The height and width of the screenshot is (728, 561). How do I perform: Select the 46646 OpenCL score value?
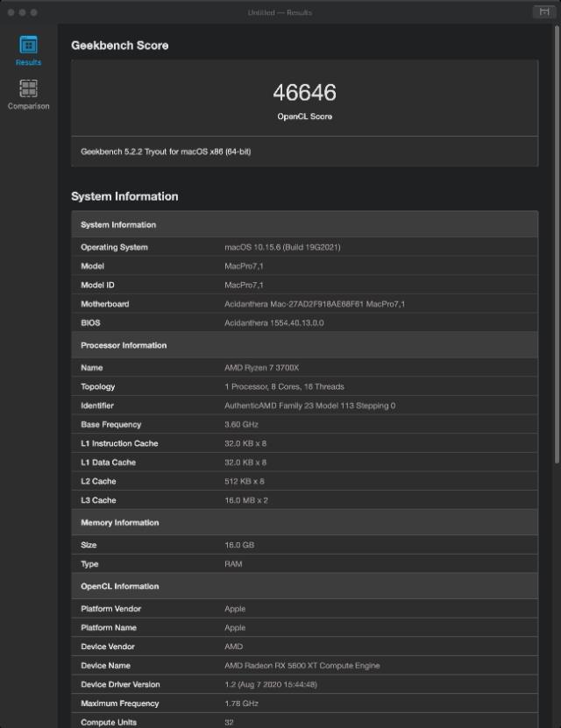305,92
